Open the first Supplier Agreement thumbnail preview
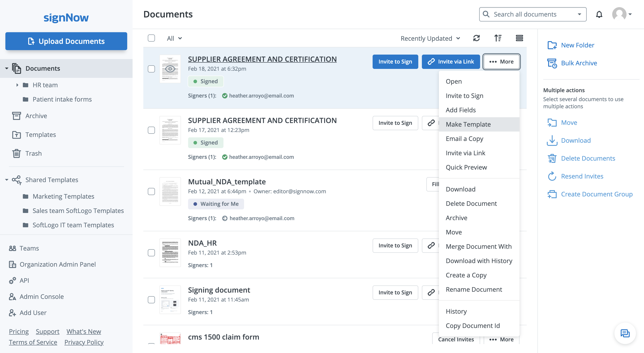The height and width of the screenshot is (353, 644). point(170,69)
